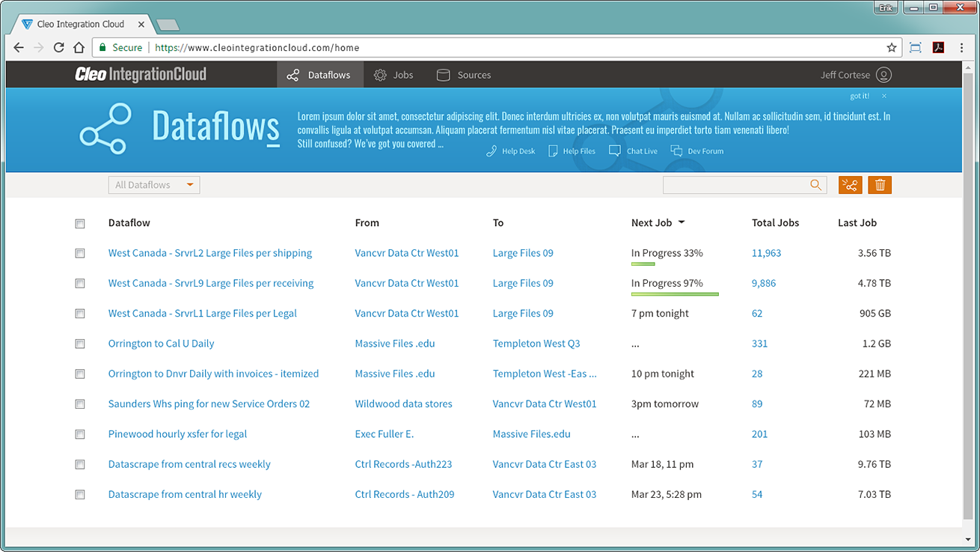The image size is (980, 554).
Task: Check the Orrington to Cal U Daily row
Action: tap(80, 344)
